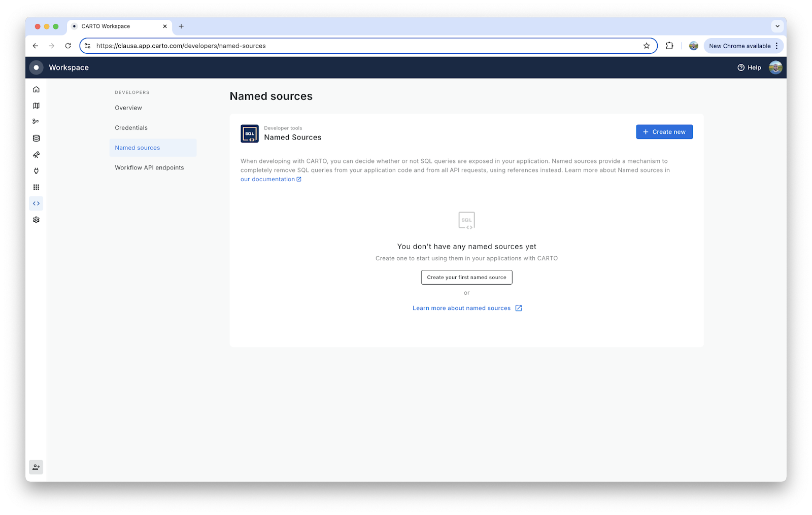This screenshot has width=812, height=515.
Task: Open Applications via the grid icon
Action: pyautogui.click(x=36, y=187)
